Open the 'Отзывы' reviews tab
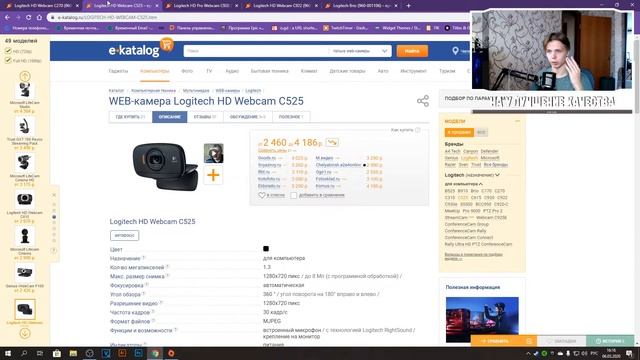This screenshot has width=640, height=360. (x=205, y=117)
